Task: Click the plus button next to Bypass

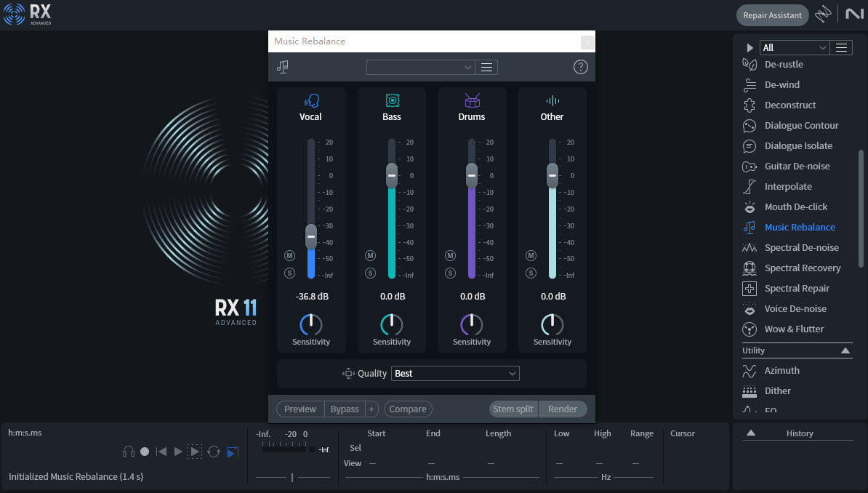Action: click(371, 409)
